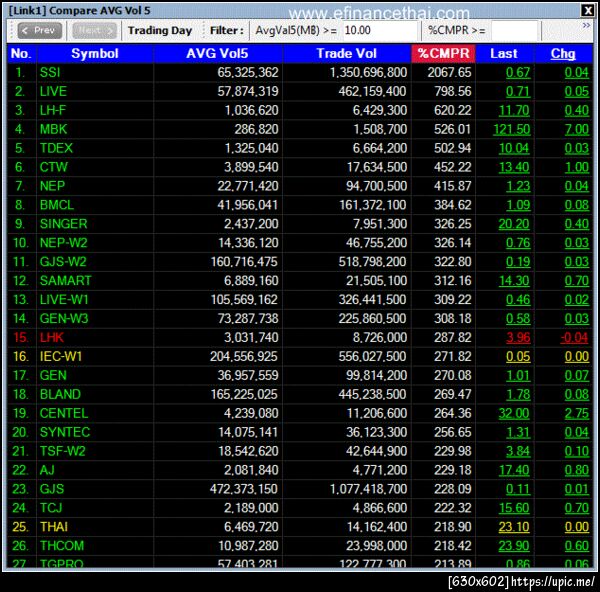Select the MBK symbol

click(54, 129)
